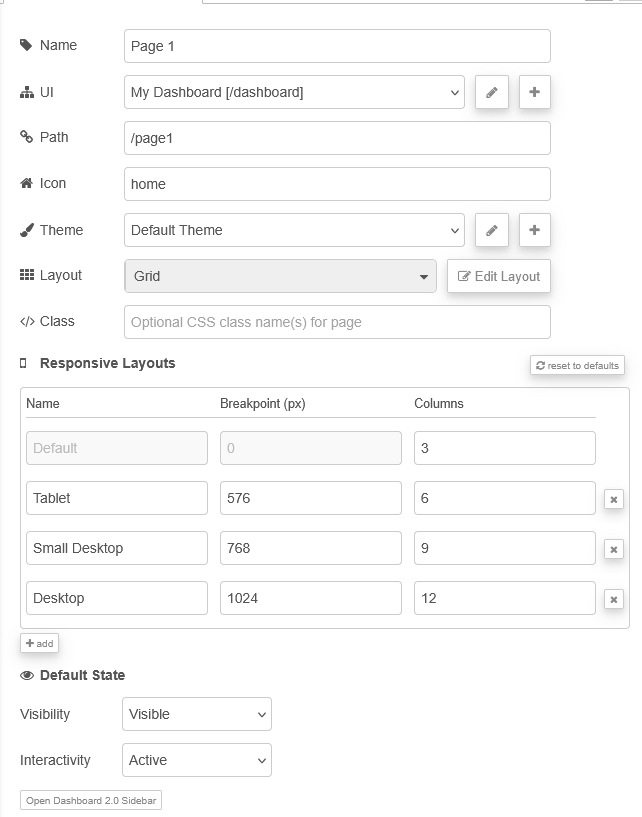Screen dimensions: 642x817
Task: Click the Class CSS name field
Action: (x=337, y=322)
